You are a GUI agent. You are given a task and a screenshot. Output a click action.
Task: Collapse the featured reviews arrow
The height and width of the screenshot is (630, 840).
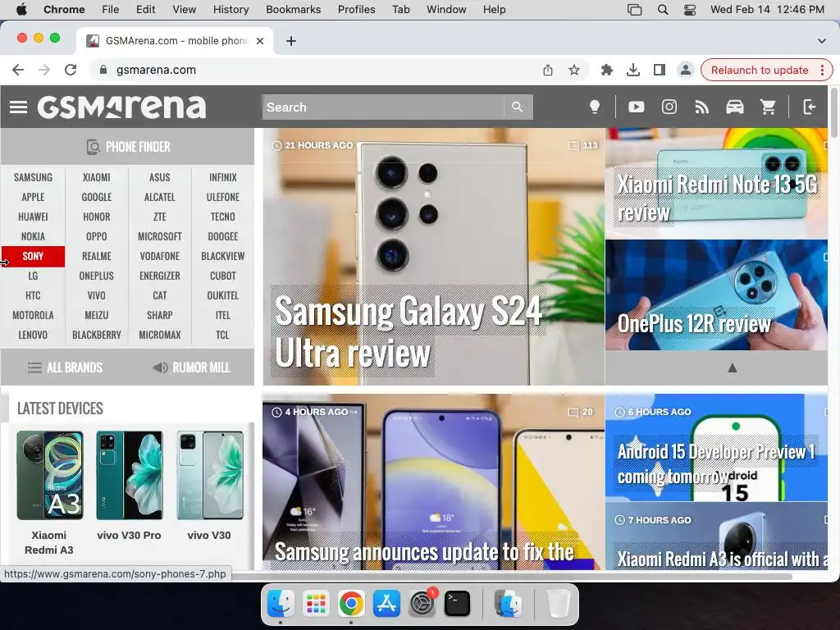click(x=733, y=367)
